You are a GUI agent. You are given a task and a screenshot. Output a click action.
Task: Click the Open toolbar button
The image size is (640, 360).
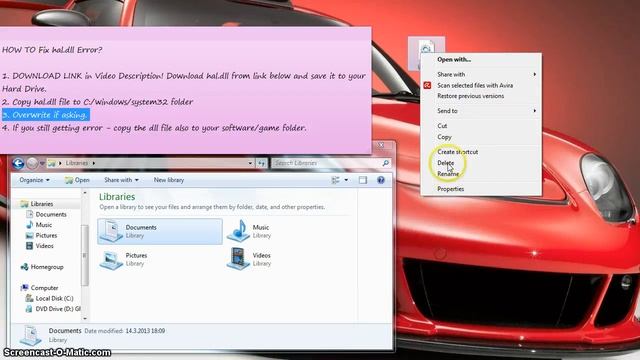tap(77, 180)
